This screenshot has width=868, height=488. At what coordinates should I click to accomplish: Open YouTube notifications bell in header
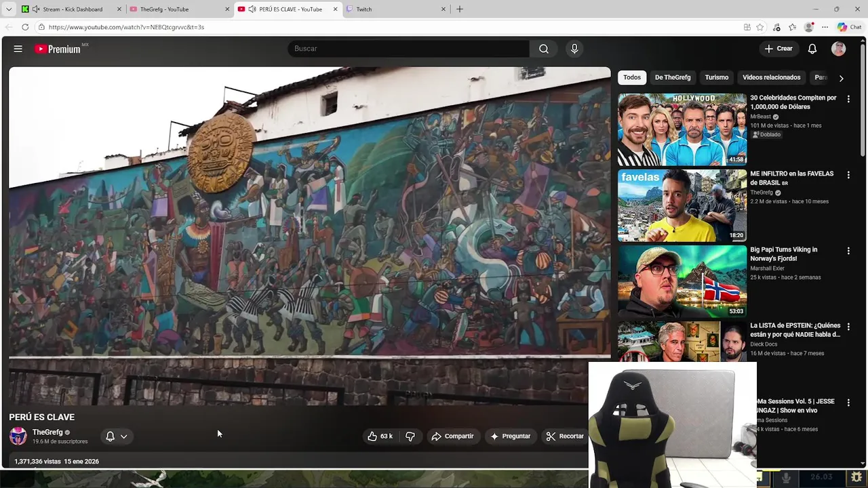[x=812, y=49]
